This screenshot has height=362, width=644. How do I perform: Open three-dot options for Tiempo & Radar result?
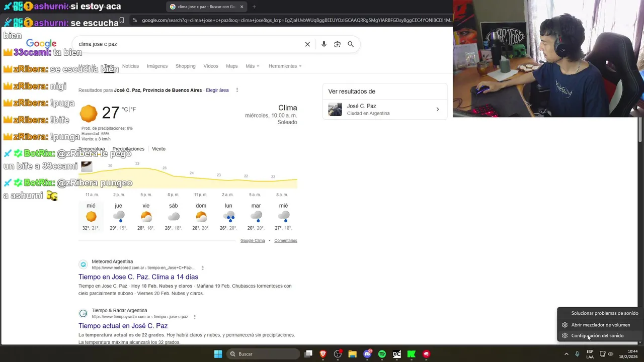click(x=195, y=317)
